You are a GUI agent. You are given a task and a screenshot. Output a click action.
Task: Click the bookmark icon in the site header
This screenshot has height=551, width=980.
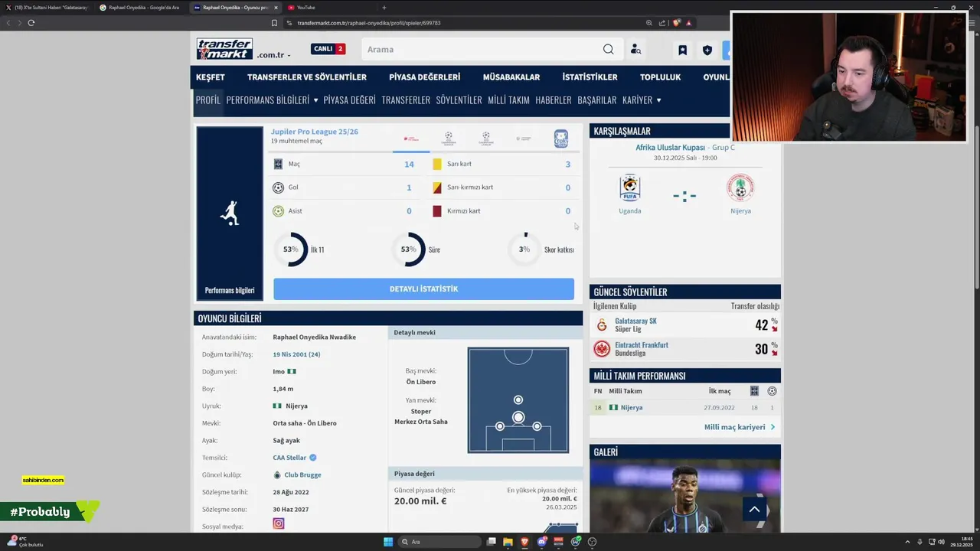tap(682, 51)
